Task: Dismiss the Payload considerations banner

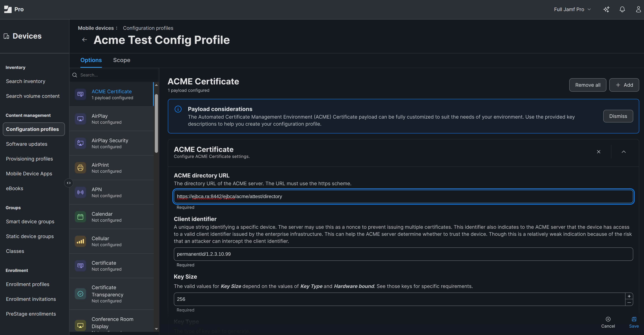Action: (618, 116)
